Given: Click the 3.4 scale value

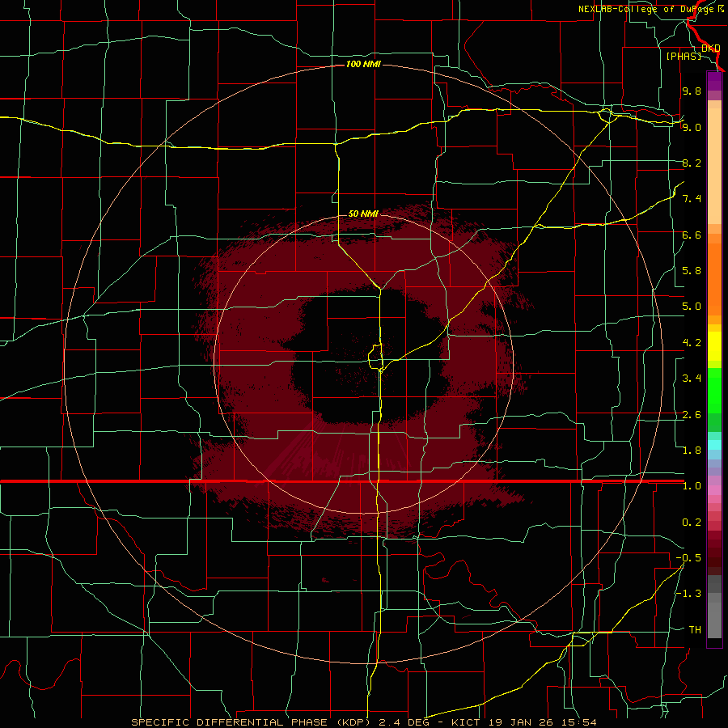Looking at the screenshot, I should pyautogui.click(x=692, y=379).
